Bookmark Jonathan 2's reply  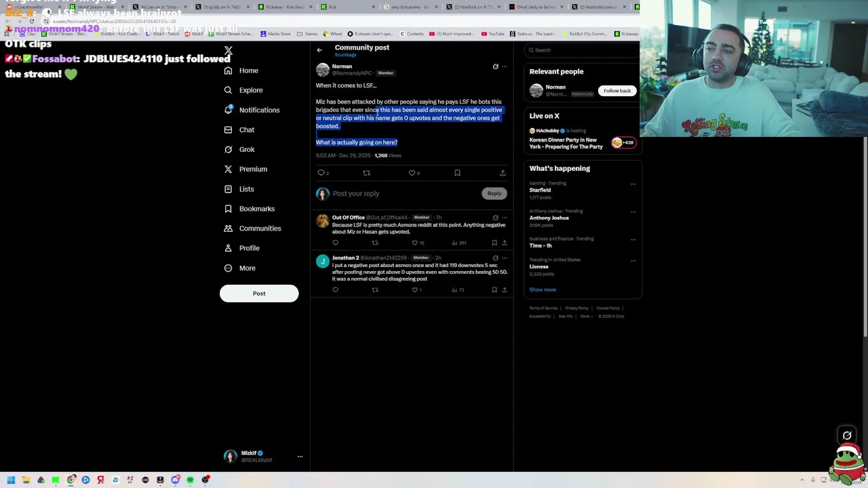[x=494, y=290]
